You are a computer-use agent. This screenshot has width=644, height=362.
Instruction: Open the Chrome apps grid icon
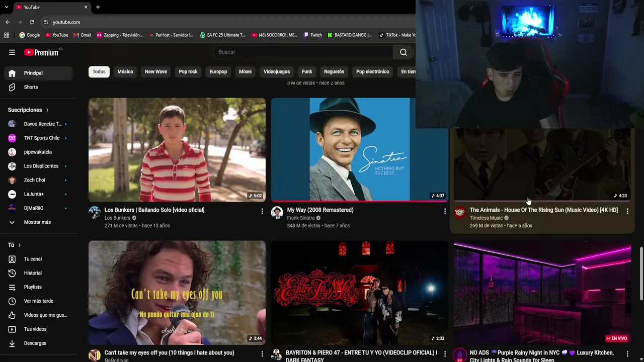(7, 35)
